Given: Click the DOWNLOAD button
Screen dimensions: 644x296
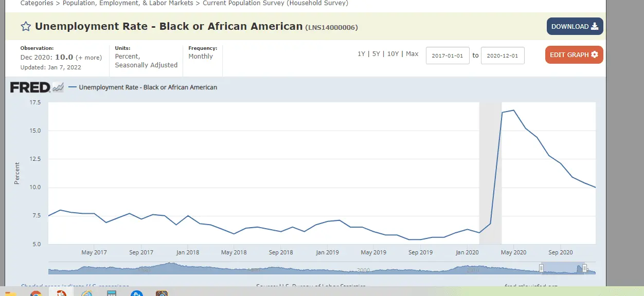Looking at the screenshot, I should click(575, 26).
